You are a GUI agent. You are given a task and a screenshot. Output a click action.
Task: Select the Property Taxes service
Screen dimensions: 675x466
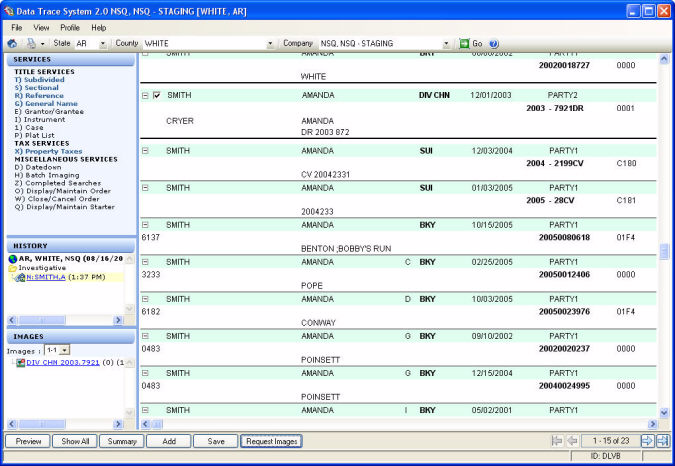[x=48, y=151]
